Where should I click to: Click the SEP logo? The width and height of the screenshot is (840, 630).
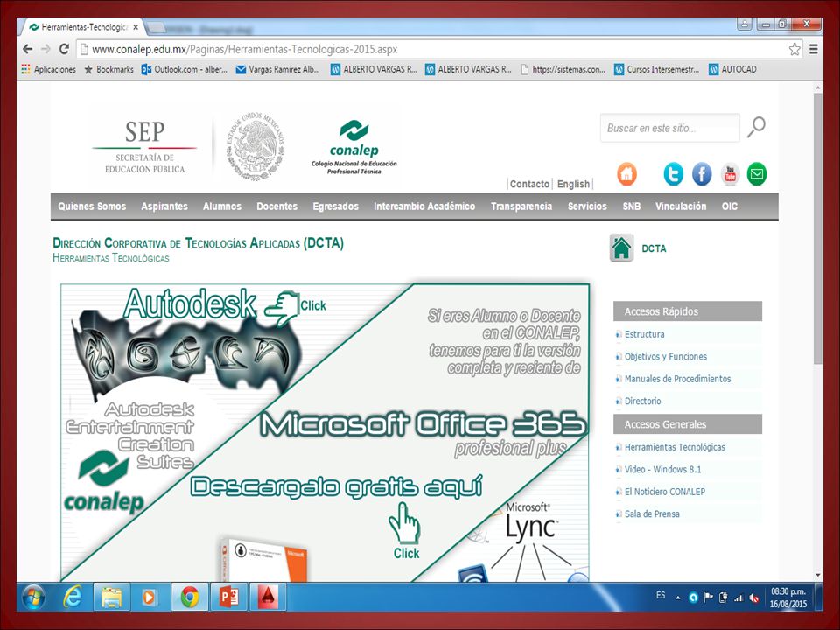click(144, 146)
